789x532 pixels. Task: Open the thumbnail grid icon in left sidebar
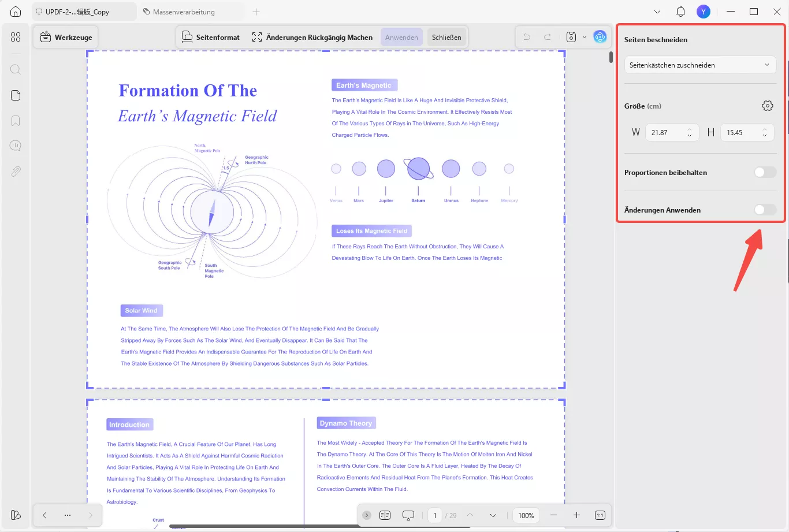coord(16,37)
